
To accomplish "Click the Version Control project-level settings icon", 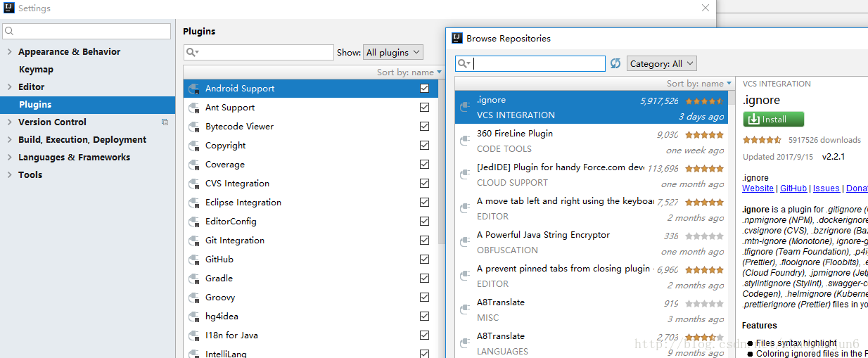I will 165,122.
